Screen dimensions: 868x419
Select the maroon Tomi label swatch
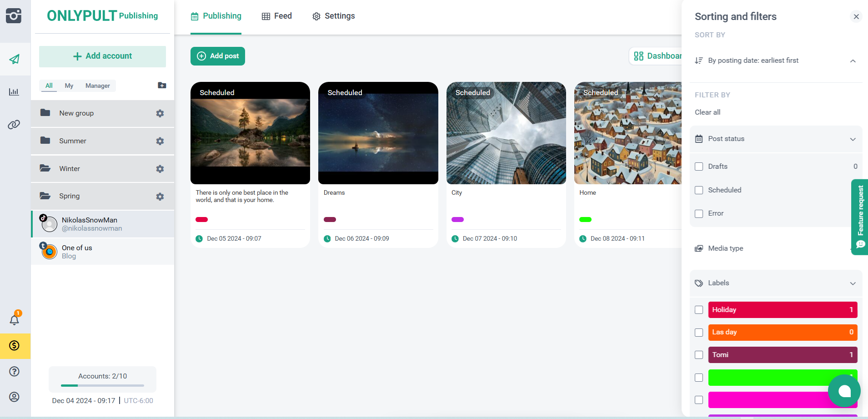coord(782,355)
